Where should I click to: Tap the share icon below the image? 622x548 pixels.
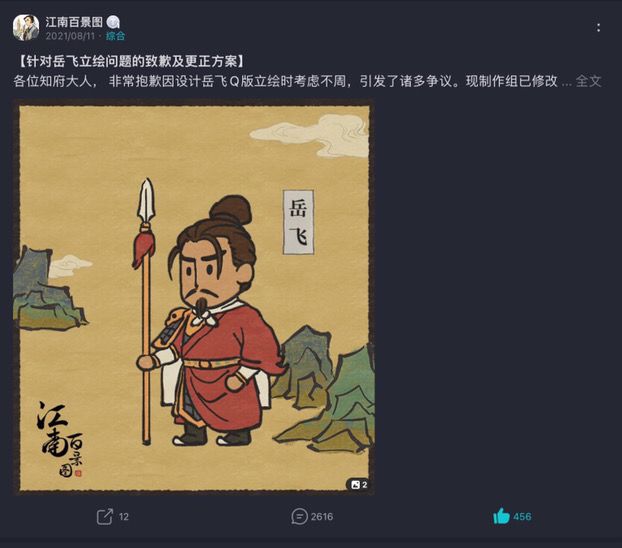[x=105, y=516]
